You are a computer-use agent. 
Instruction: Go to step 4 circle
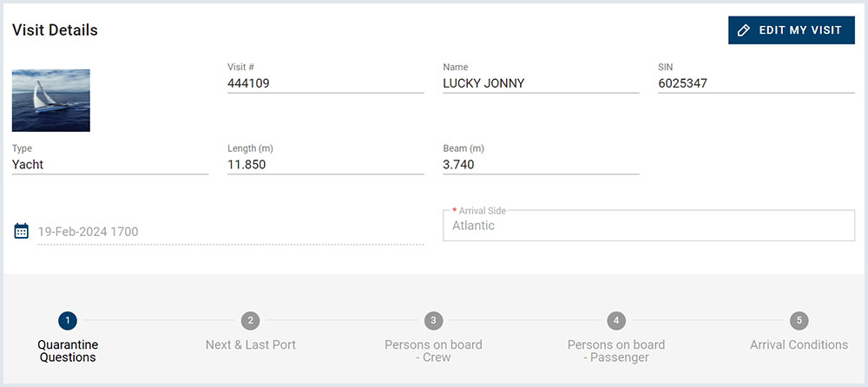pyautogui.click(x=616, y=320)
